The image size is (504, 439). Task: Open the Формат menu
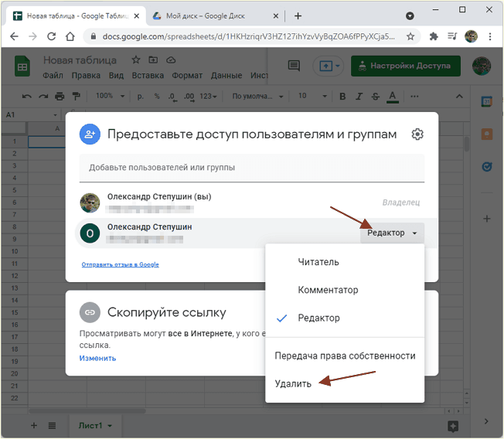coord(187,76)
